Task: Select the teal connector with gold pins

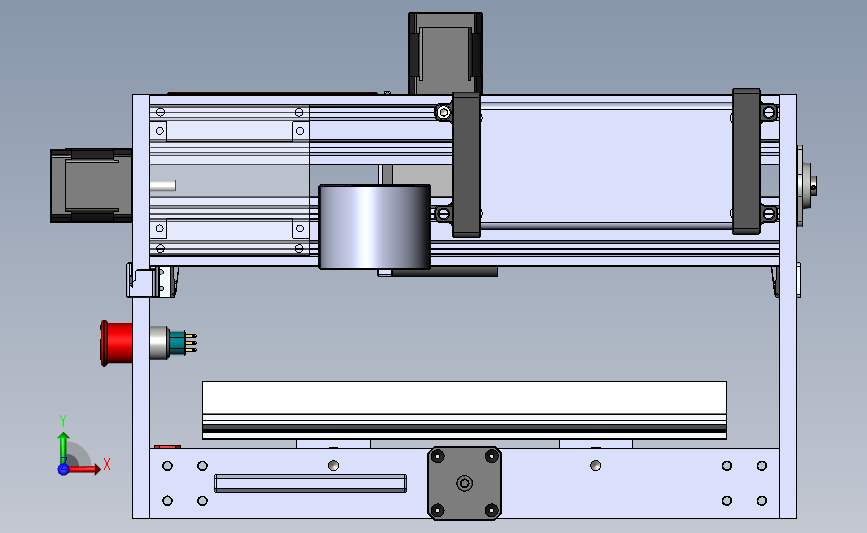Action: [182, 343]
